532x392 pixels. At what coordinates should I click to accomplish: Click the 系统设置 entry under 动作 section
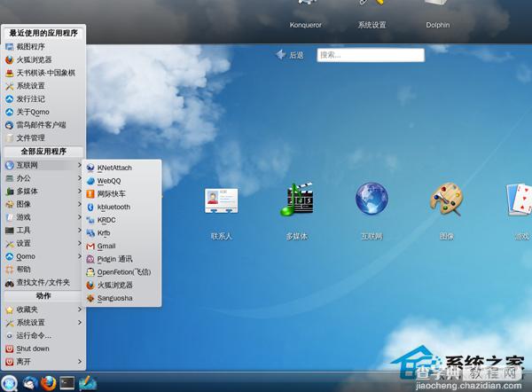pos(43,323)
